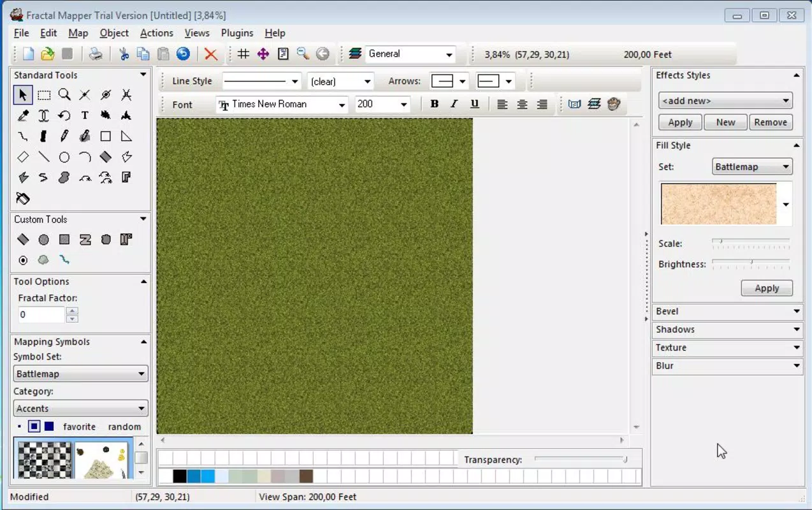Select the hollow diamond shape tool
Viewport: 812px width, 510px height.
tap(23, 157)
